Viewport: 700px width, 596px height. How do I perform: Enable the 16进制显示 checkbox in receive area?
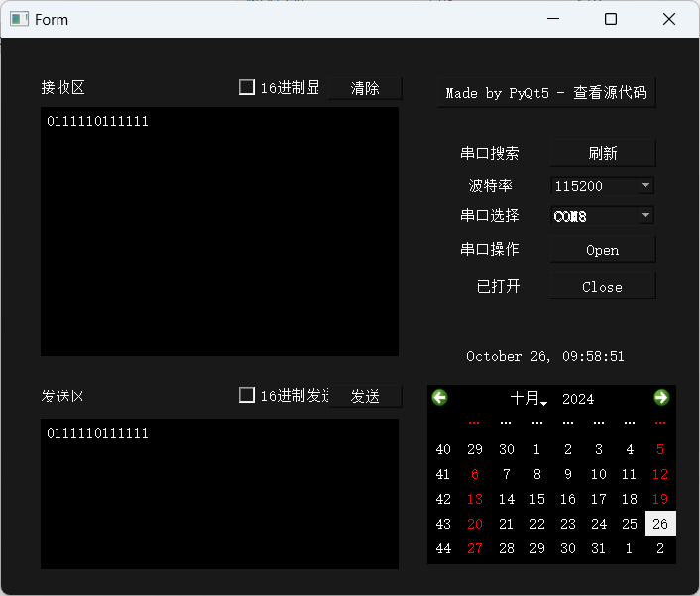(x=247, y=87)
